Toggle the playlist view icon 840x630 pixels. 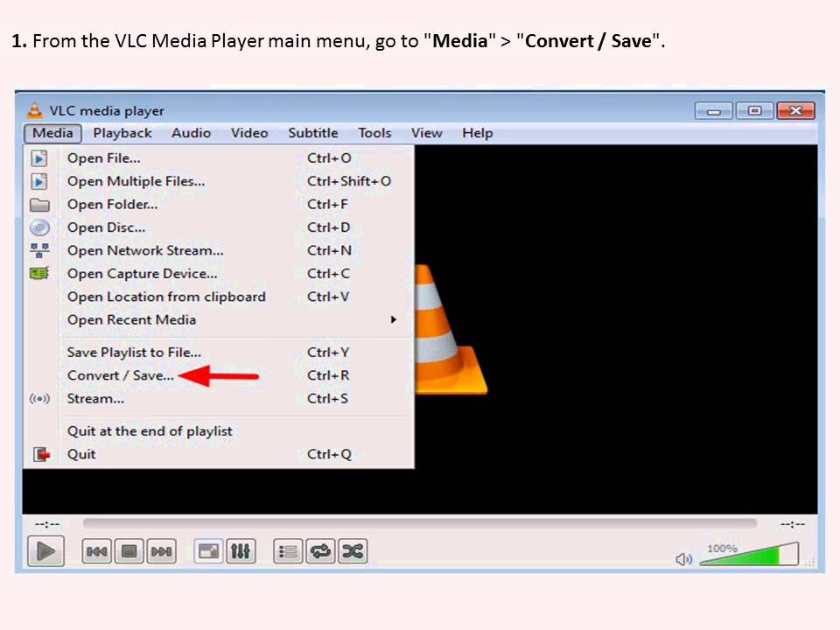[288, 551]
